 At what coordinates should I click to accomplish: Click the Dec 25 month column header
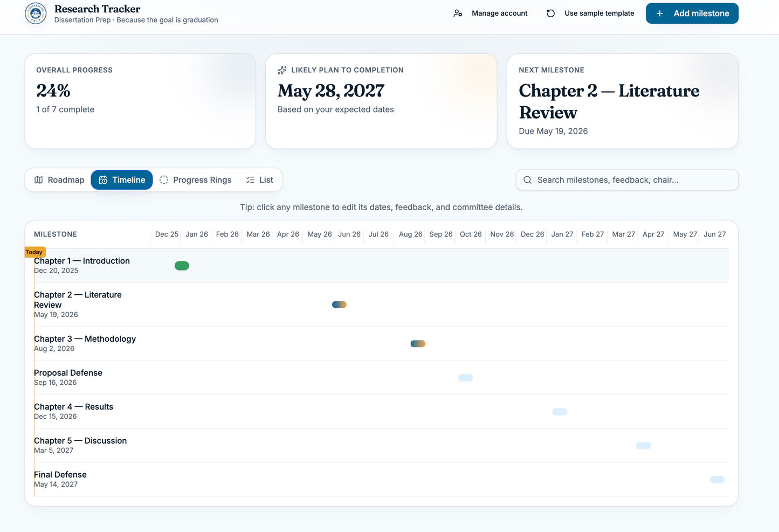(x=167, y=234)
